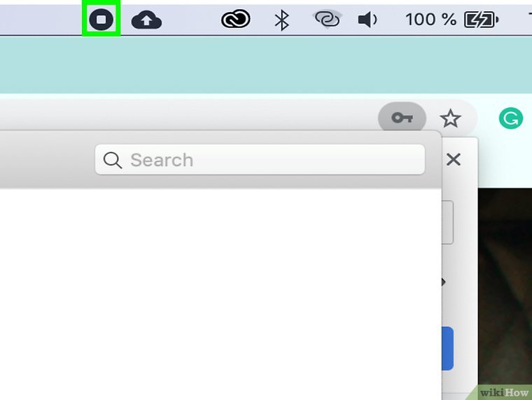The height and width of the screenshot is (400, 532).
Task: Open the Bluetooth status menu
Action: (x=281, y=20)
